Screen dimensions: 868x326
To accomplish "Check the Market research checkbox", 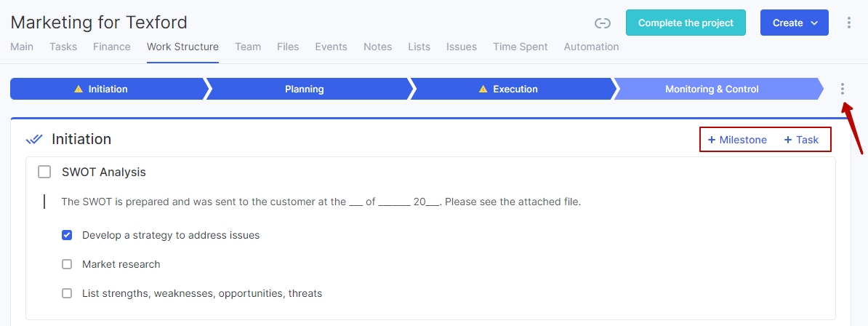I will [67, 264].
